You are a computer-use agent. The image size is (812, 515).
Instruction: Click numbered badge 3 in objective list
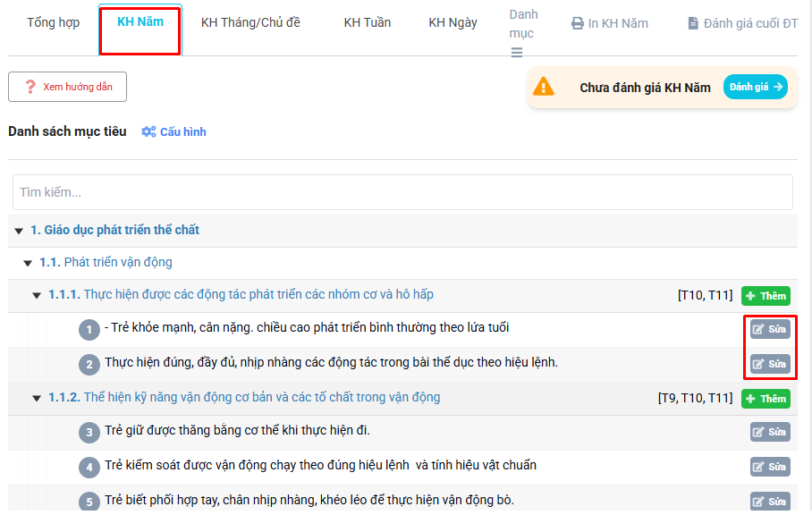(89, 433)
